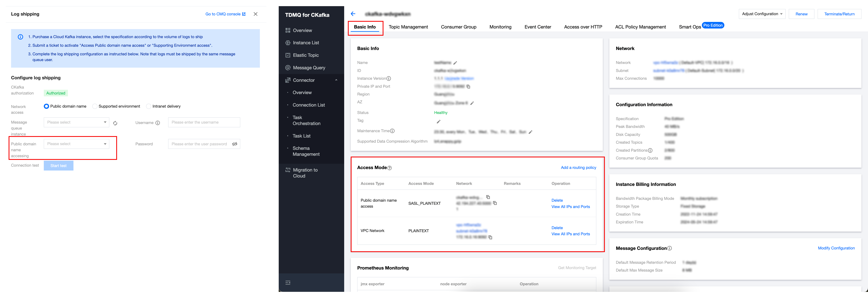Open the Message queue instance dropdown

[x=77, y=123]
